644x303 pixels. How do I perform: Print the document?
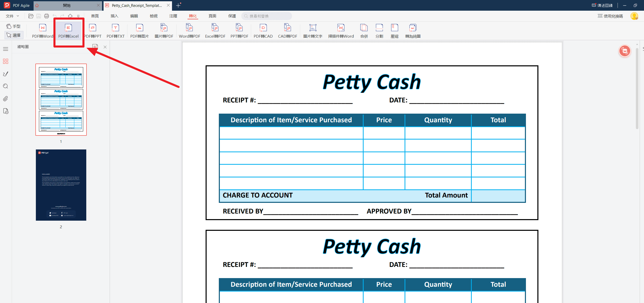click(47, 16)
